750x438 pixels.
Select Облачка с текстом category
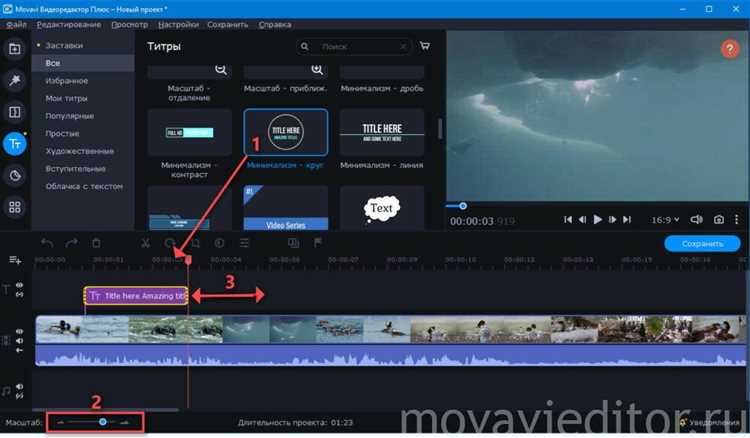tap(83, 186)
